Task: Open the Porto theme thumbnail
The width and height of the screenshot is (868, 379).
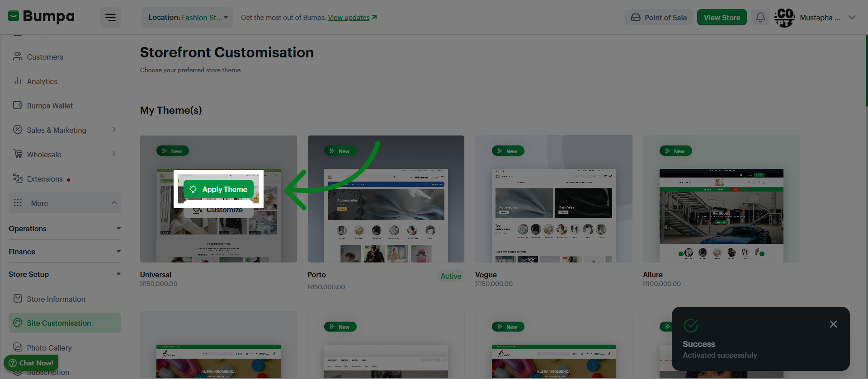Action: [x=386, y=199]
